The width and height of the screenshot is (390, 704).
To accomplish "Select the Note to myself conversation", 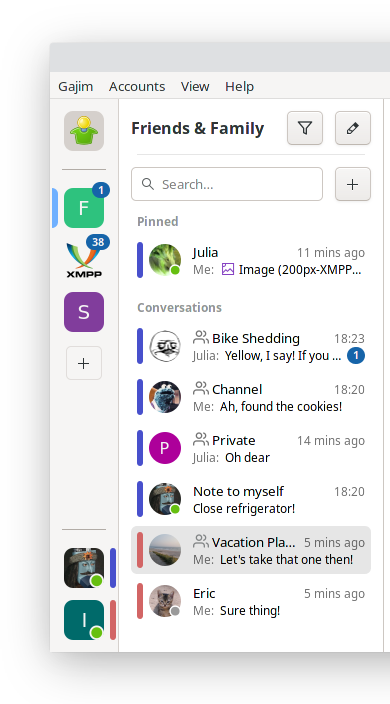I will 251,499.
